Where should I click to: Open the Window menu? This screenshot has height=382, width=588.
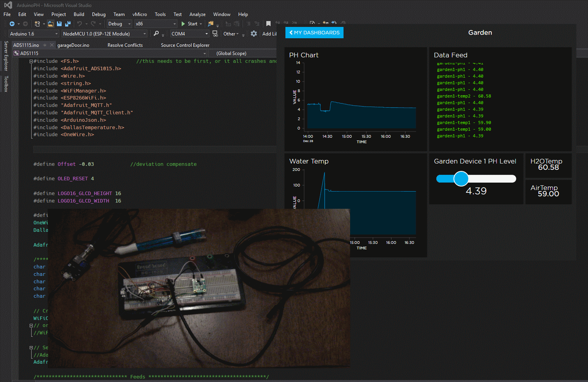[222, 14]
